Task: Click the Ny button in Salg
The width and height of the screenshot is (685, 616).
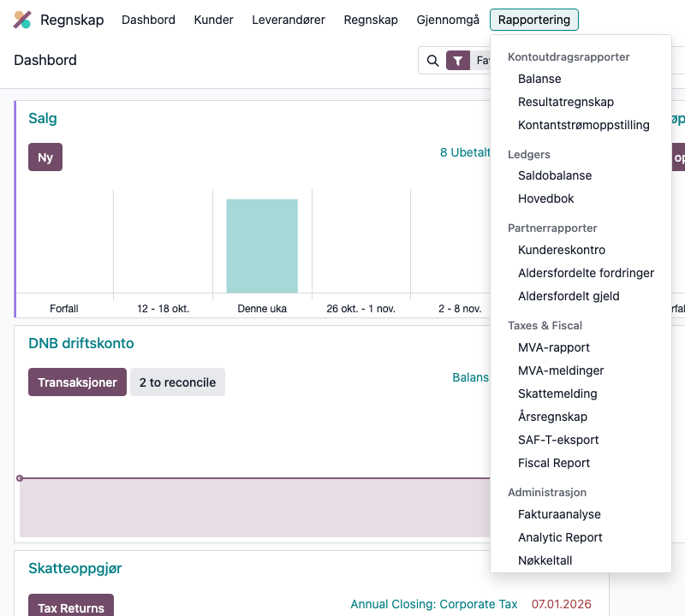Action: click(x=45, y=157)
